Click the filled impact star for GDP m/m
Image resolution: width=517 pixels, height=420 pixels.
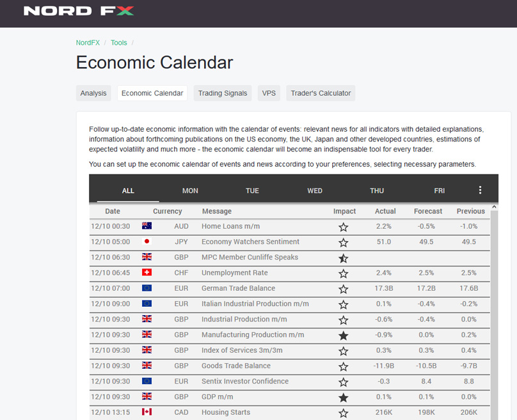pyautogui.click(x=343, y=398)
